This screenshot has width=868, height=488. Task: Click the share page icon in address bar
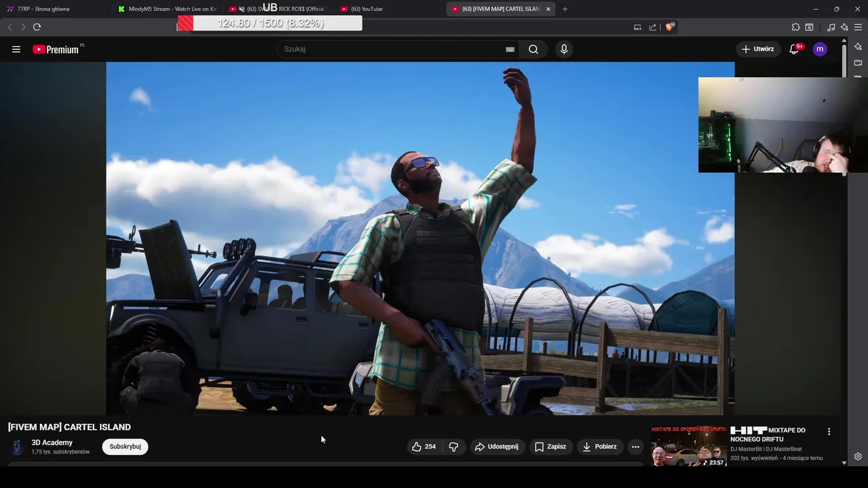click(x=652, y=27)
